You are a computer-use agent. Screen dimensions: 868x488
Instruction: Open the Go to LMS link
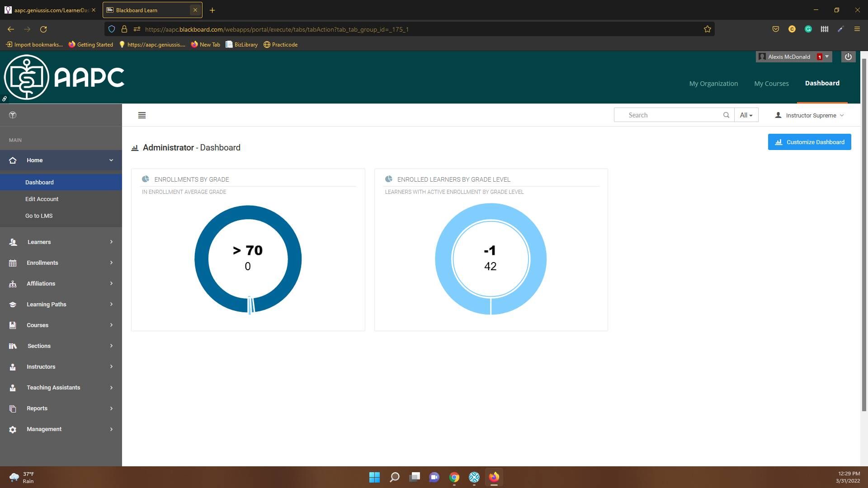[39, 216]
